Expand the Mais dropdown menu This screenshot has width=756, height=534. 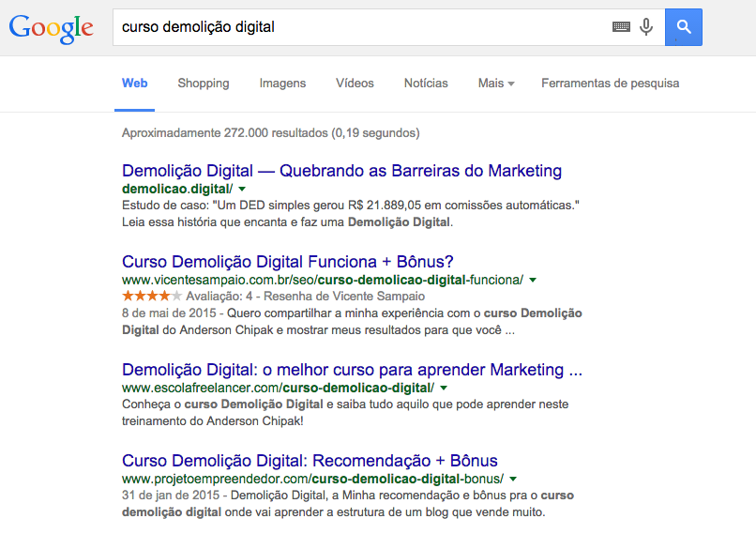[x=496, y=83]
